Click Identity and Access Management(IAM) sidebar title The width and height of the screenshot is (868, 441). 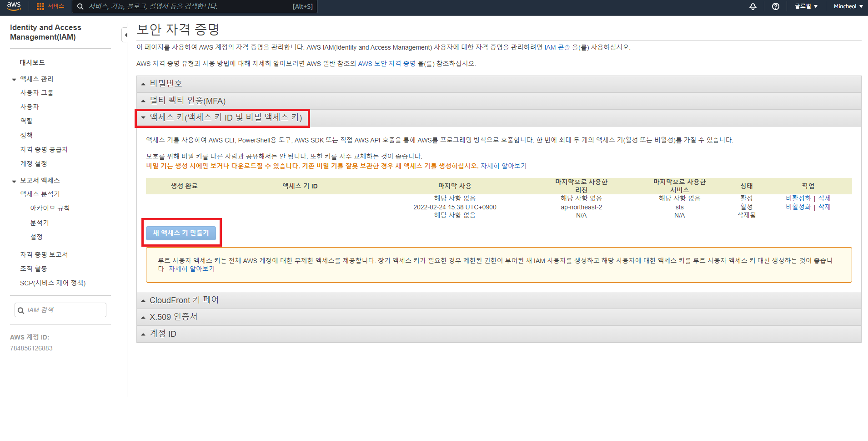45,32
